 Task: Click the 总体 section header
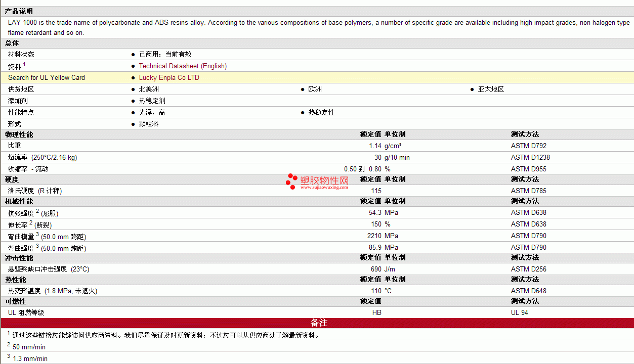(12, 43)
